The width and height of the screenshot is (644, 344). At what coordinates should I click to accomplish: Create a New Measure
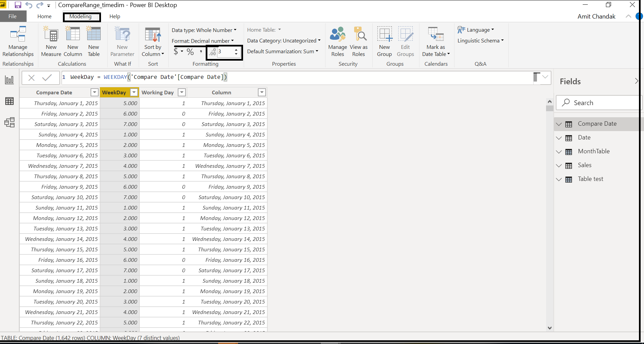(x=51, y=41)
